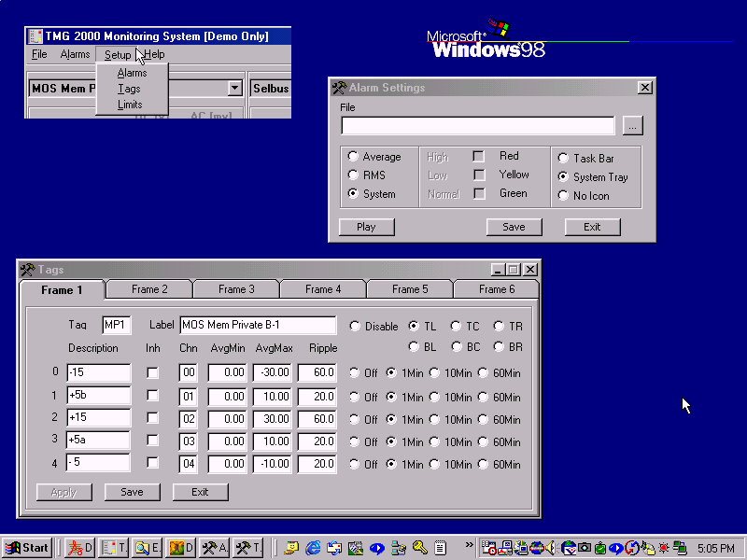Screen dimensions: 747x560
Task: Check the Red alarm color checkbox
Action: pyautogui.click(x=478, y=157)
